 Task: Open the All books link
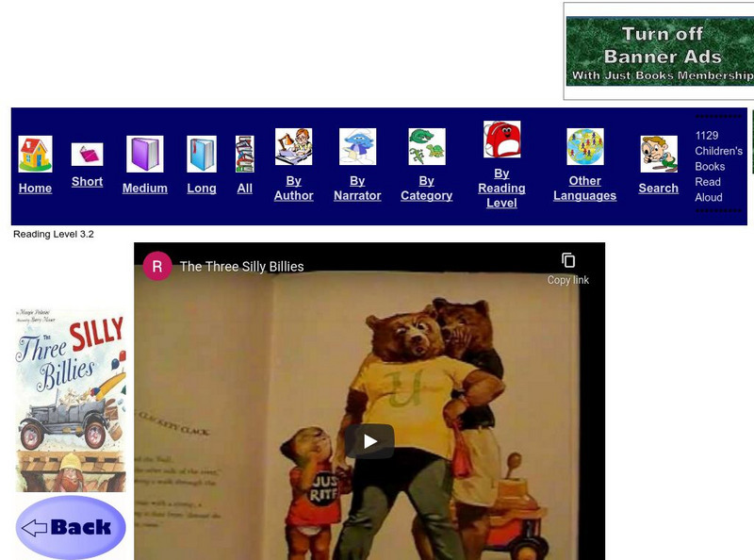(245, 189)
